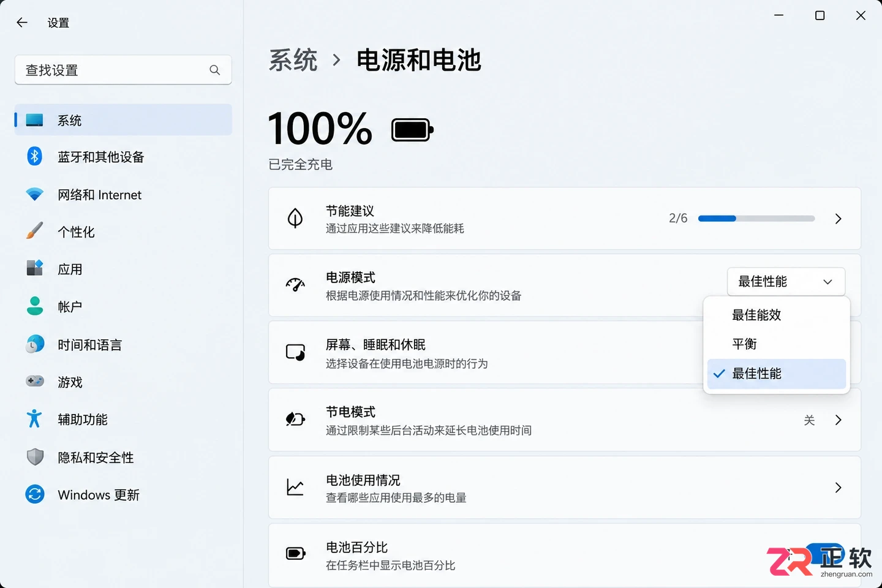Click the gamepad icon for 游戏

click(35, 381)
